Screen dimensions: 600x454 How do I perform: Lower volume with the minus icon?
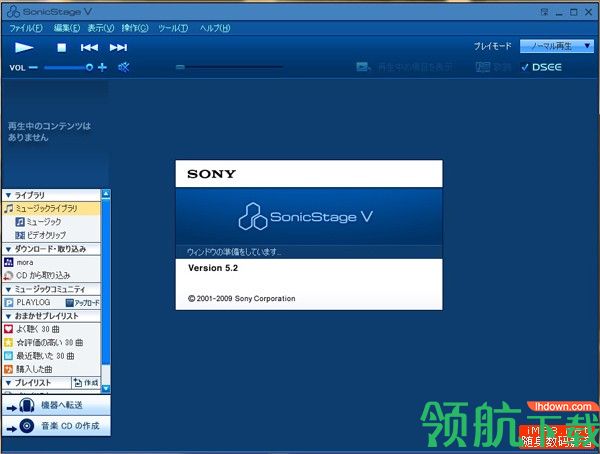[x=33, y=68]
